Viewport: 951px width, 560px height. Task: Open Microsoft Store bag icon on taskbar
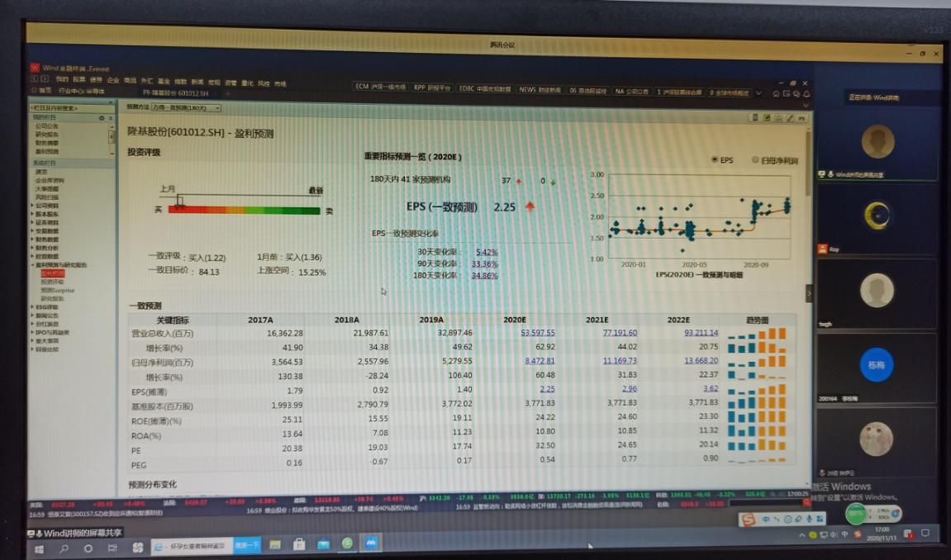pos(299,544)
